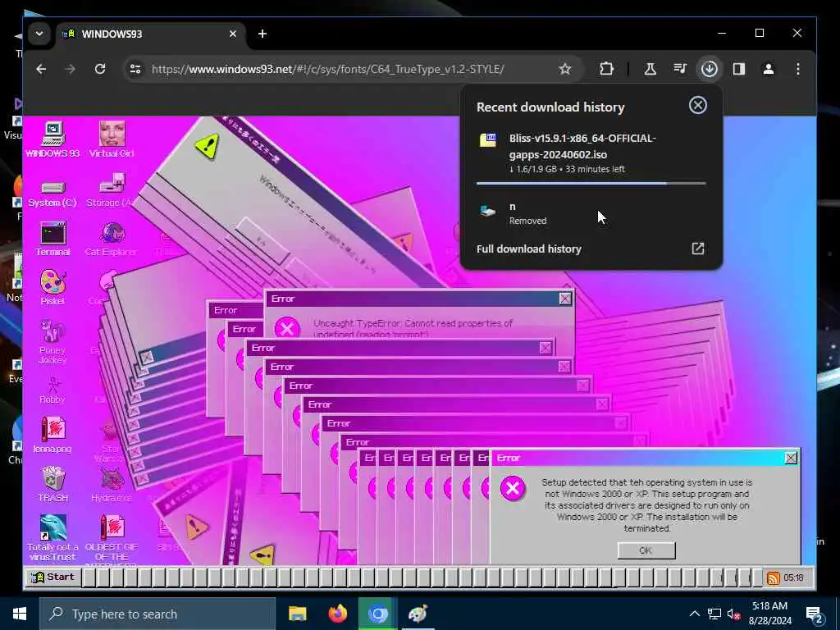The width and height of the screenshot is (840, 630).
Task: Open the Windows Start menu button
Action: 20,614
